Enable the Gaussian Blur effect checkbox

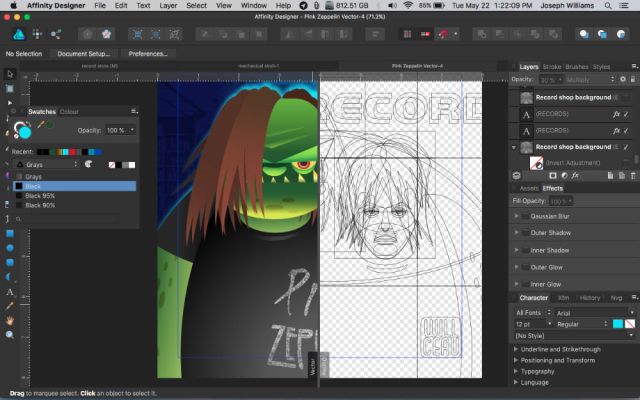pos(525,216)
